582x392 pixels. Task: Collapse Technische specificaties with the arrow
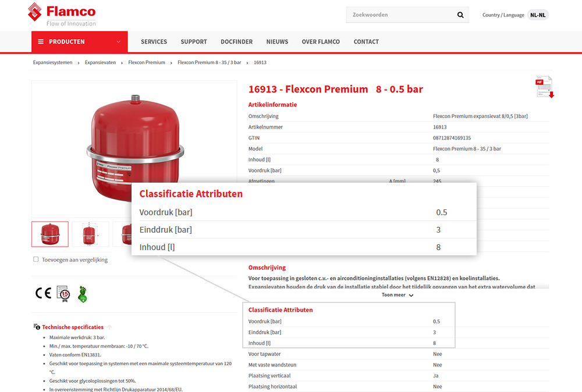tap(109, 327)
